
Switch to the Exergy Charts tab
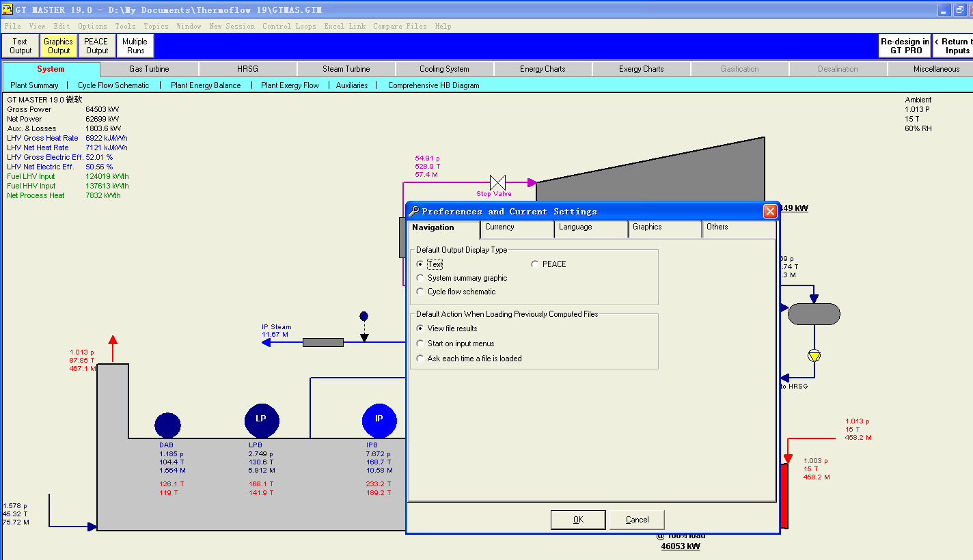point(642,69)
